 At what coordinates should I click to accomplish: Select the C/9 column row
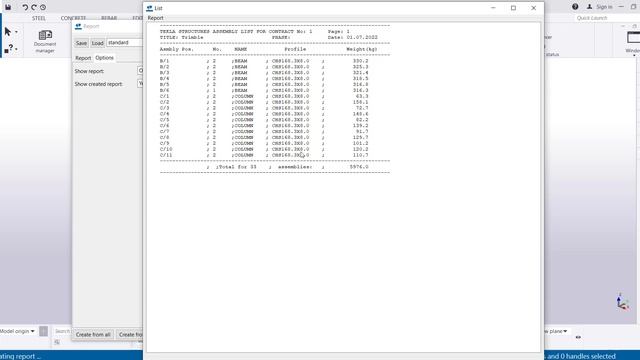264,143
